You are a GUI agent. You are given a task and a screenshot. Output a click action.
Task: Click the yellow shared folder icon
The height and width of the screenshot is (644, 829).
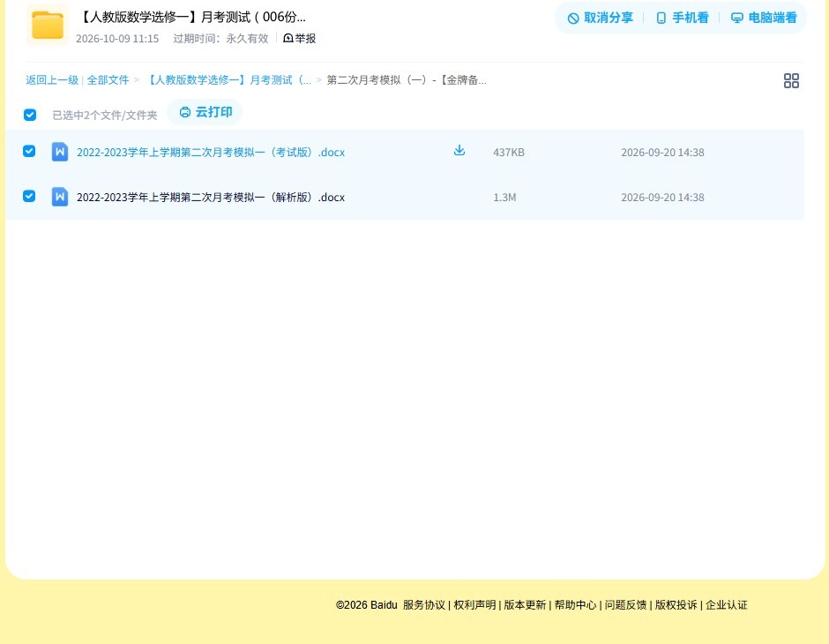(48, 25)
